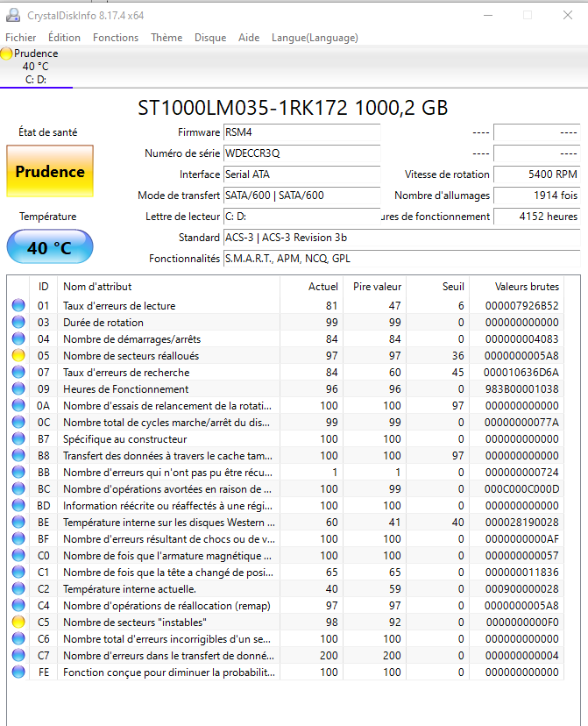Click the blue status icon for attribute BD
Image resolution: width=588 pixels, height=726 pixels.
point(18,505)
